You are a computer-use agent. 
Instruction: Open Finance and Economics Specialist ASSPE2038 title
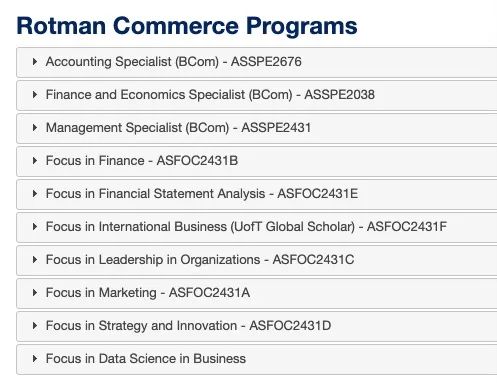point(210,95)
